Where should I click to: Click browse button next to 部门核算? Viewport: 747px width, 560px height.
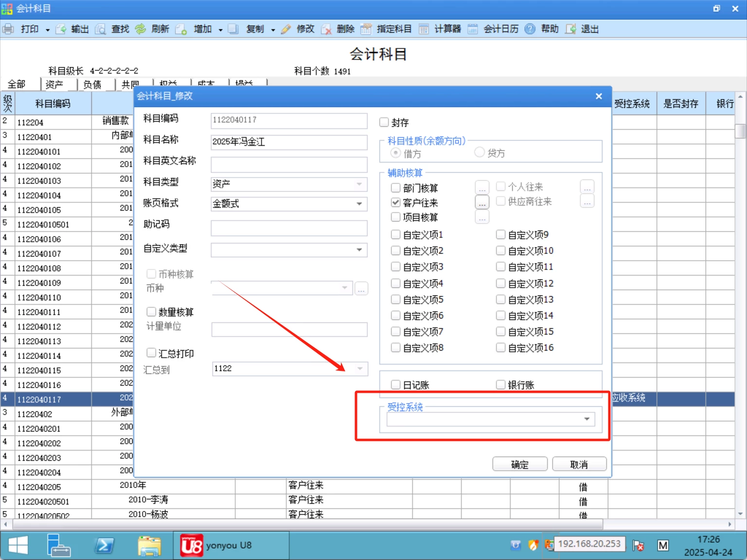pyautogui.click(x=482, y=188)
